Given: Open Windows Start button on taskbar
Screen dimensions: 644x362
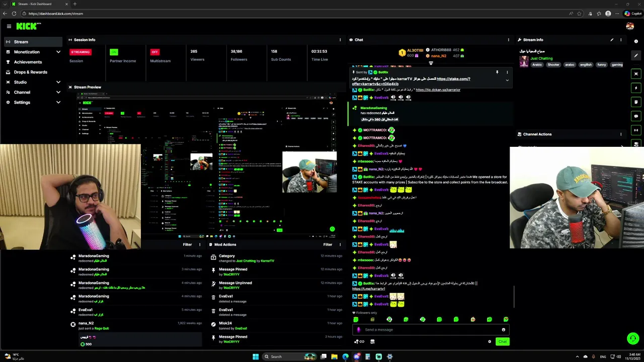Looking at the screenshot, I should [256, 357].
